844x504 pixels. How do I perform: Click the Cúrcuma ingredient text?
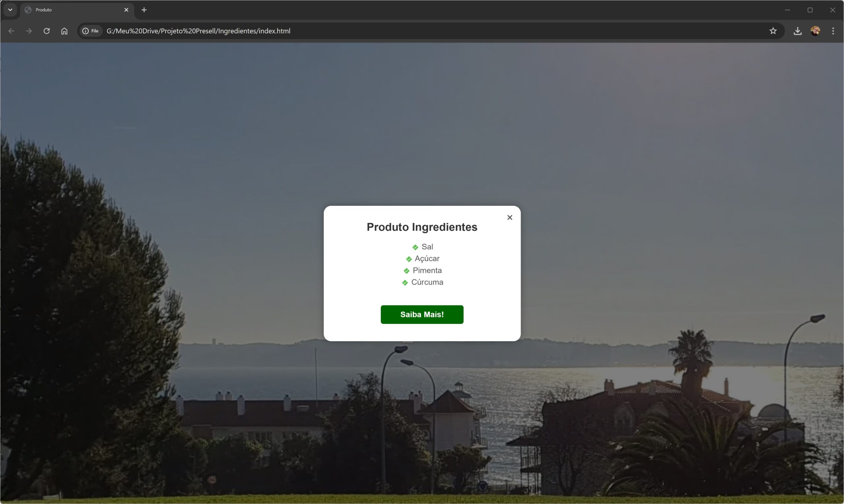point(427,282)
